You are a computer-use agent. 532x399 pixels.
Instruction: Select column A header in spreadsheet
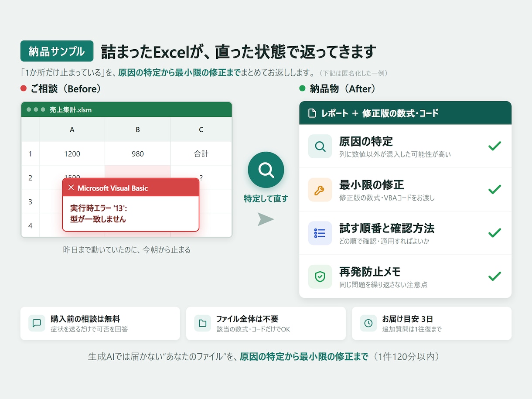pos(72,130)
